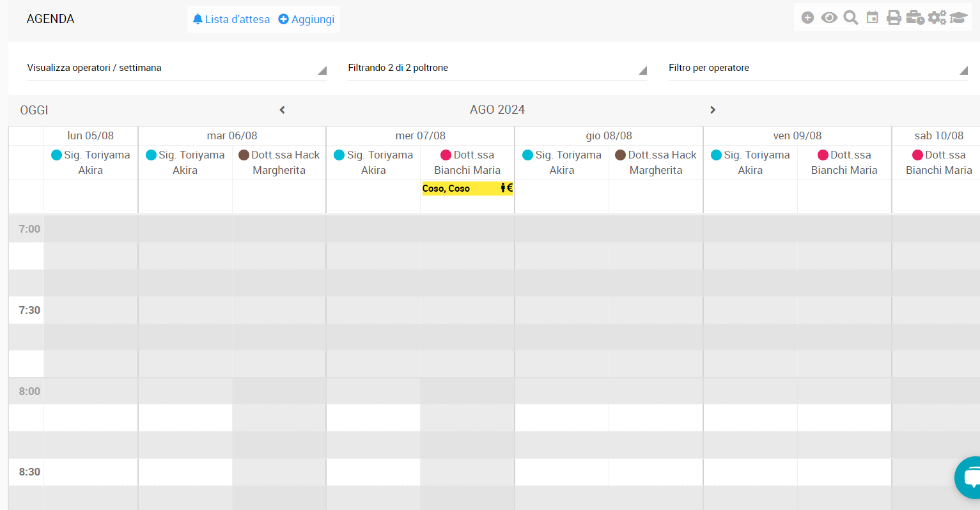Click the graduation cap tutorial icon
The width and height of the screenshot is (980, 510).
click(x=958, y=18)
